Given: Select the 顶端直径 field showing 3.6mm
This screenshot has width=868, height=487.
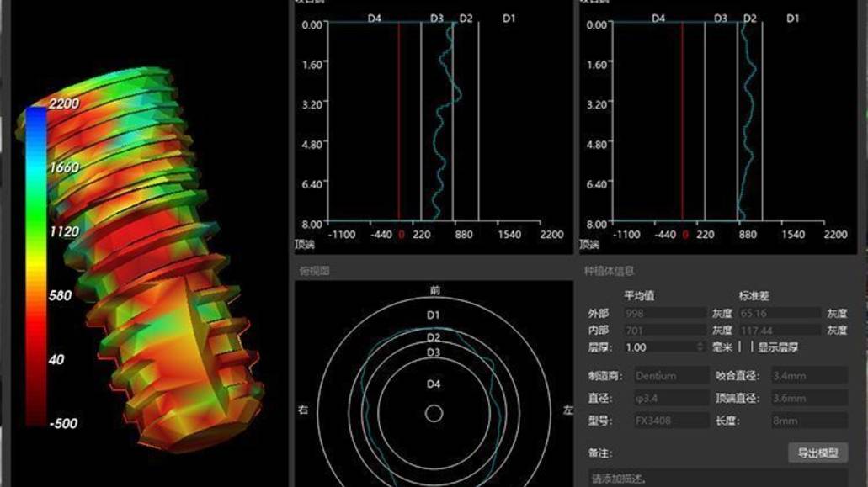Looking at the screenshot, I should click(809, 398).
